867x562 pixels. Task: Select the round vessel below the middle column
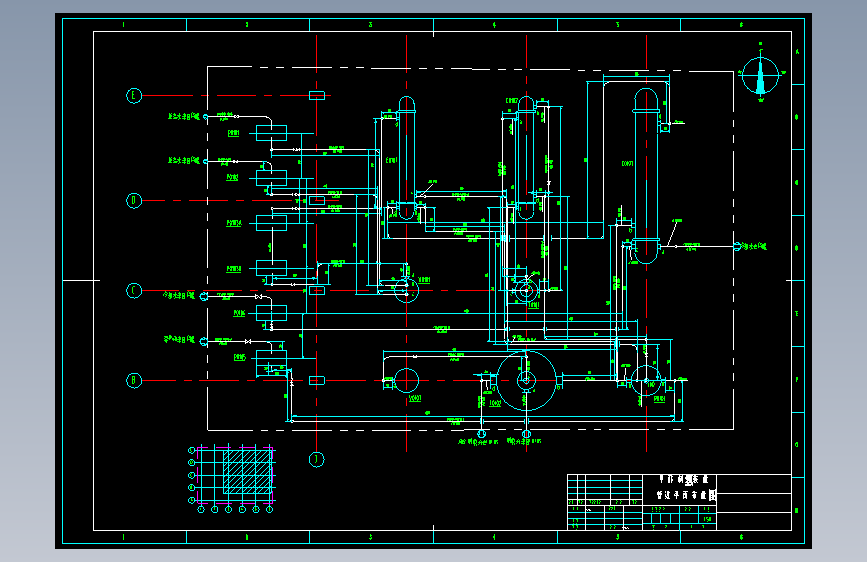(526, 290)
